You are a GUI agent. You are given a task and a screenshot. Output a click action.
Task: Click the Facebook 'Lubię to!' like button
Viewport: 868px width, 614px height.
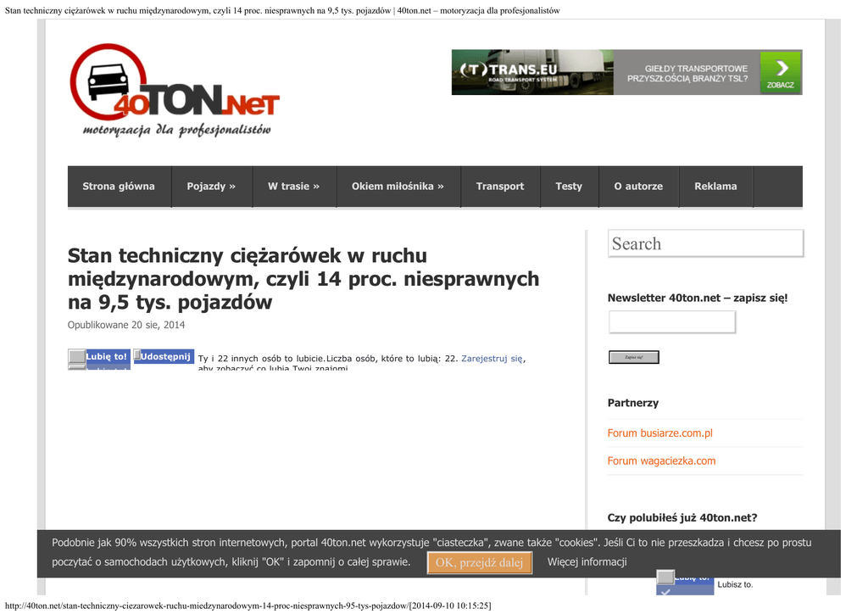pyautogui.click(x=99, y=357)
